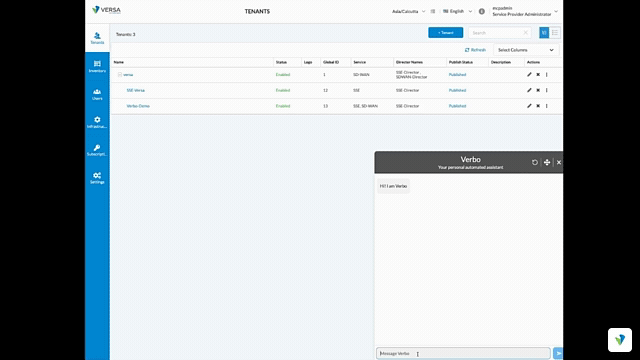Edit the versa tenant with pencil icon
This screenshot has height=360, width=640.
click(529, 75)
